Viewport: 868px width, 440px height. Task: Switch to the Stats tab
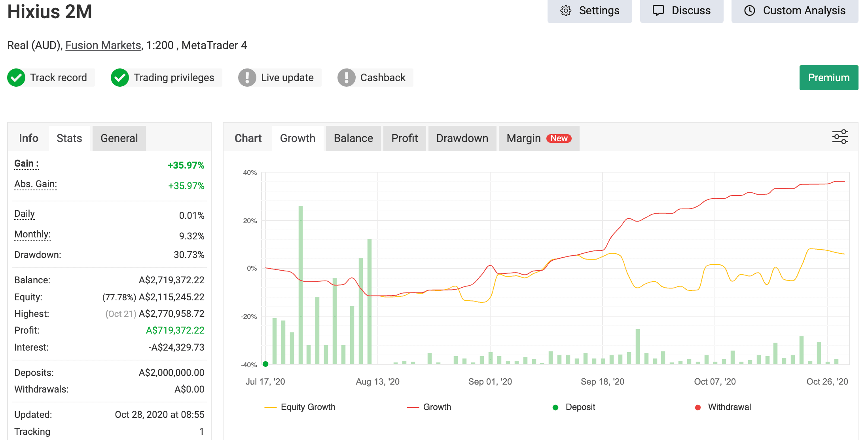click(69, 138)
